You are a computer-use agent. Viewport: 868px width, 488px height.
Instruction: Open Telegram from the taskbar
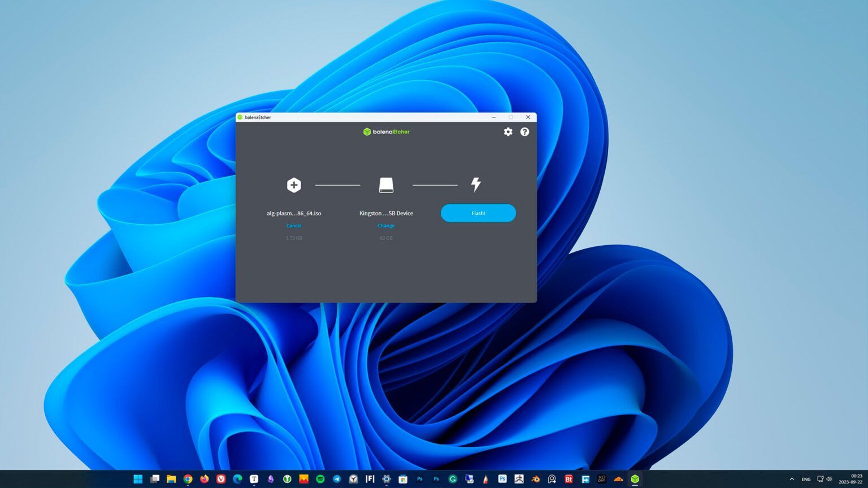point(336,479)
